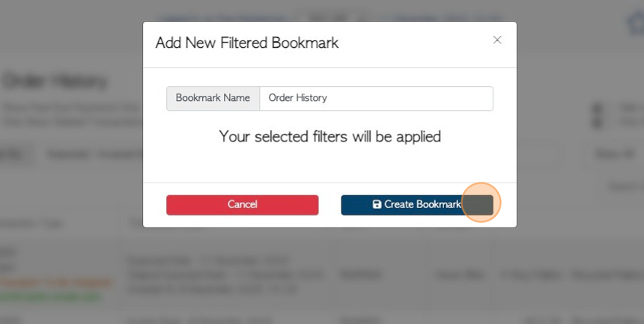Click the blurred orange status text

point(55,283)
